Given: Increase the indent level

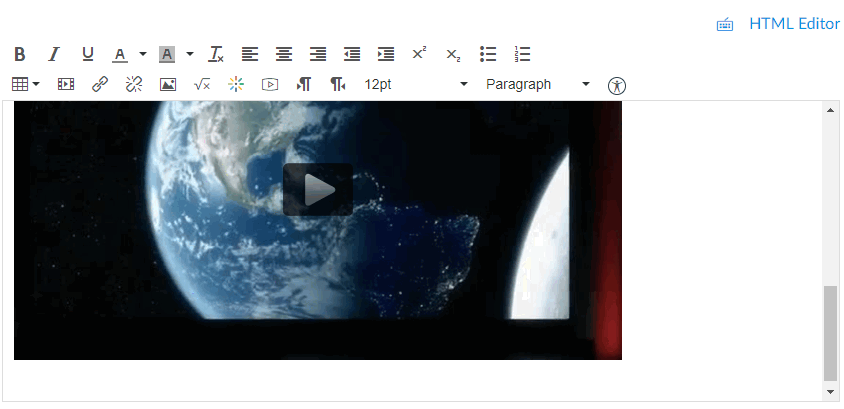Looking at the screenshot, I should (x=385, y=54).
